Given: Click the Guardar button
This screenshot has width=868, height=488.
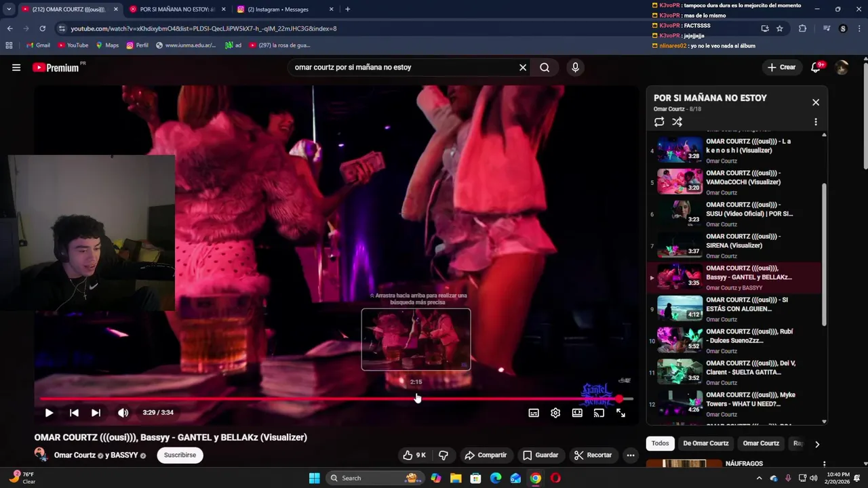Looking at the screenshot, I should coord(540,455).
